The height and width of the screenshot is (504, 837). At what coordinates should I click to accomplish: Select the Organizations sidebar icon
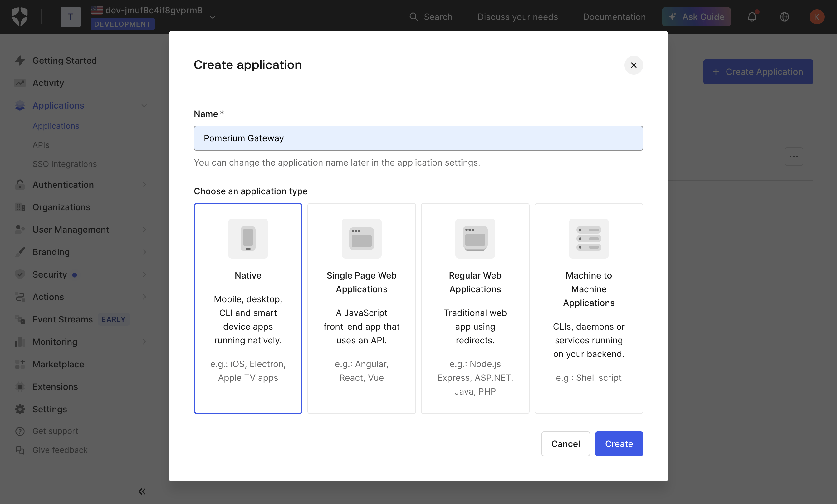[x=20, y=207]
